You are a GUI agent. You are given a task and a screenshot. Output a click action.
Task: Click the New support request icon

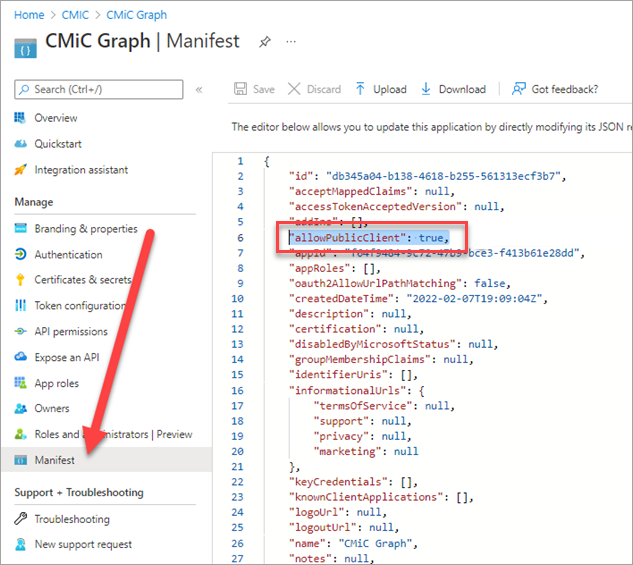point(20,544)
